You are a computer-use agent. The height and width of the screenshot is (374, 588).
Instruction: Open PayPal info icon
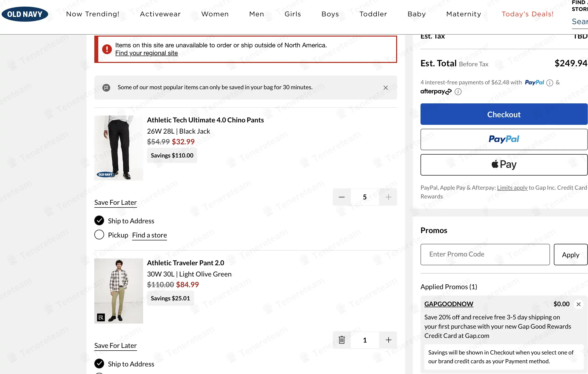tap(549, 83)
